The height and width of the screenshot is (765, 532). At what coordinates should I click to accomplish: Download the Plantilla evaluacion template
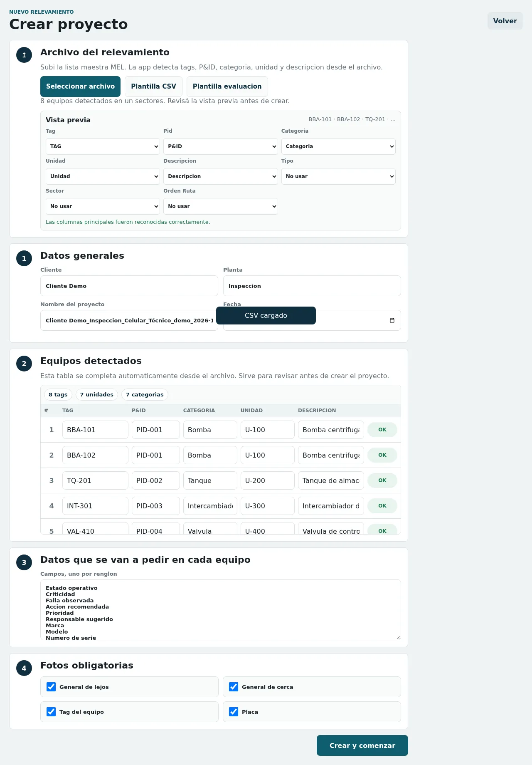[x=227, y=87]
